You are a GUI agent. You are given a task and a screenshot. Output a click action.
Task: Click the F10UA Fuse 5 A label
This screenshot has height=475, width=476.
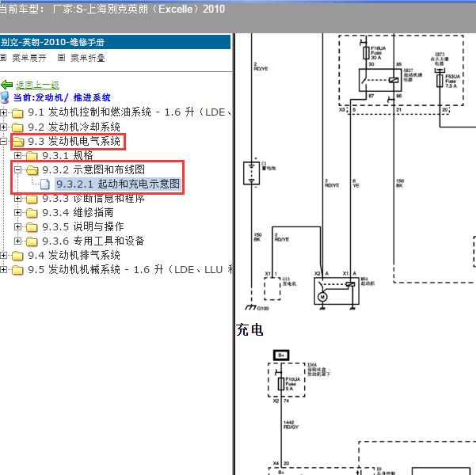click(x=293, y=384)
